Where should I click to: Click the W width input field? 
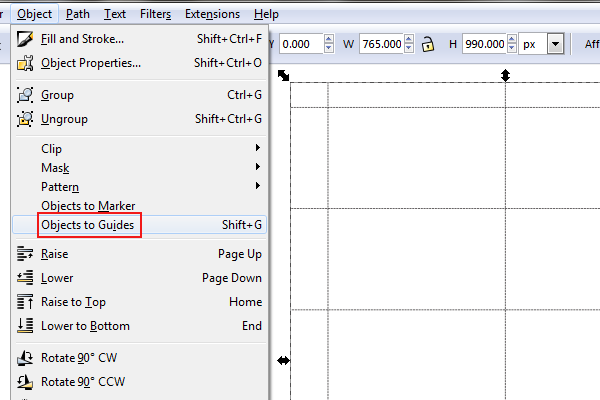tap(382, 44)
